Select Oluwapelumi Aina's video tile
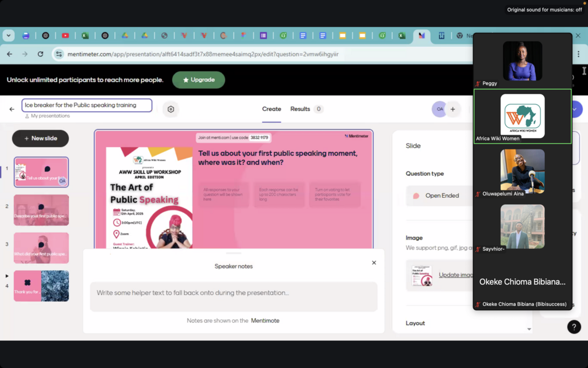588x368 pixels. (523, 171)
